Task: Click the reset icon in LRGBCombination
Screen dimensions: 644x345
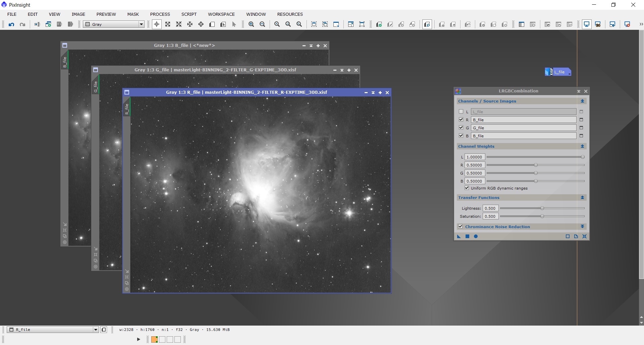Action: click(585, 236)
